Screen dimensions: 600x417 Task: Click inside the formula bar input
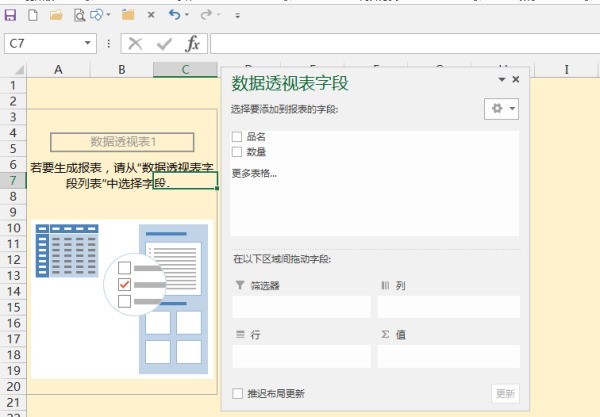point(400,44)
